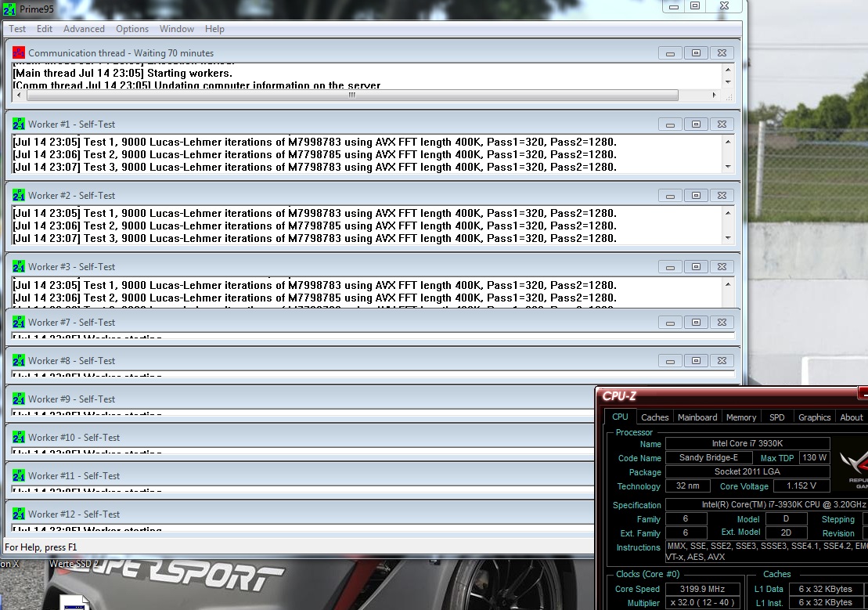Image resolution: width=868 pixels, height=610 pixels.
Task: Minimize the Worker #2 window
Action: point(670,196)
